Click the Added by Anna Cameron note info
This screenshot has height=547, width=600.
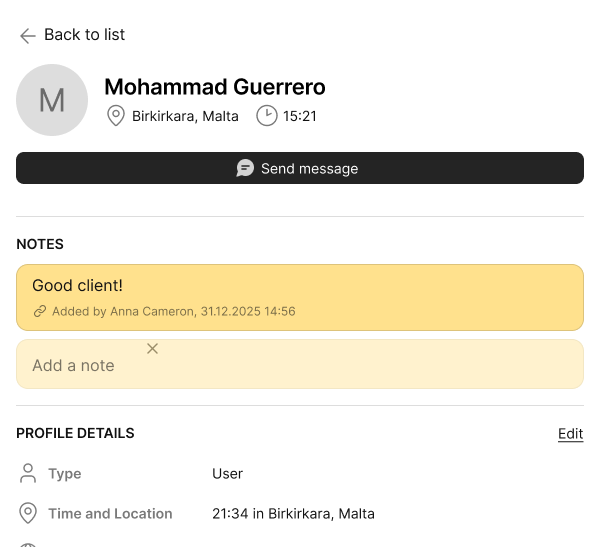pos(173,312)
